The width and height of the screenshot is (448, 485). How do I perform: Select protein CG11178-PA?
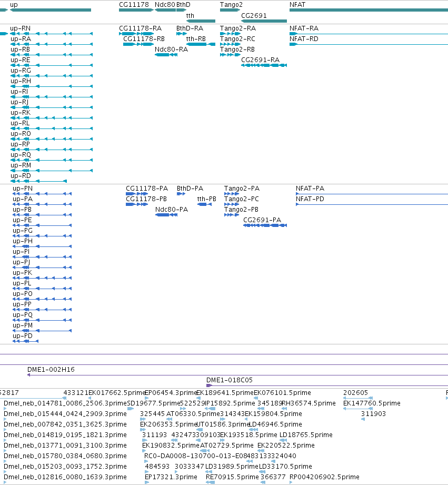[137, 194]
